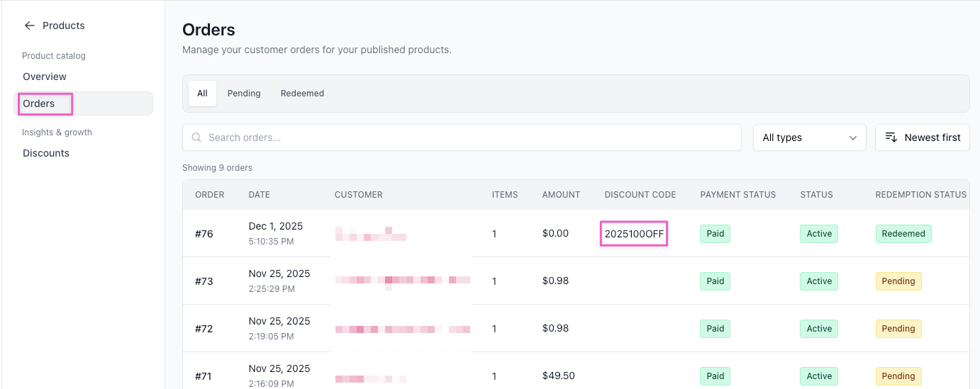This screenshot has height=389, width=980.
Task: Open Overview in the sidebar
Action: point(45,77)
